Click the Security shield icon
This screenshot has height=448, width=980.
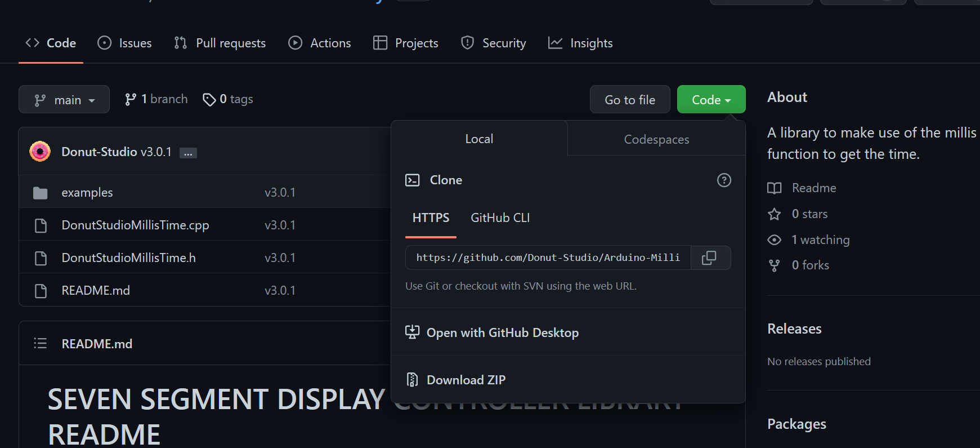(x=467, y=43)
